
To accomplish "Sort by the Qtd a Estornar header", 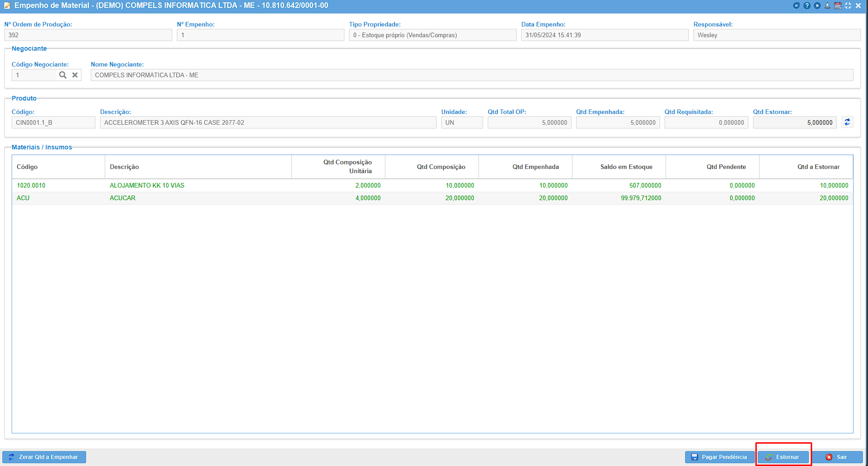I will 806,167.
